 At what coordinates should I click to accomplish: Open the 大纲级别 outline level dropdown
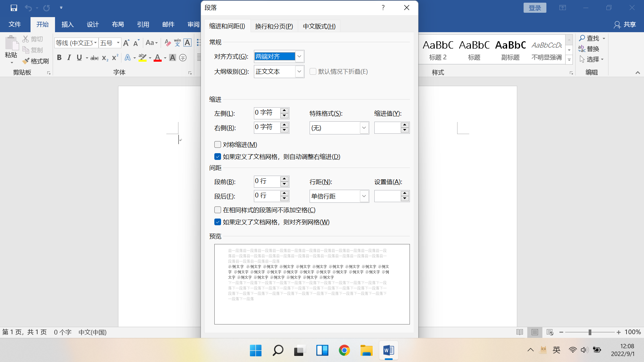tap(299, 71)
